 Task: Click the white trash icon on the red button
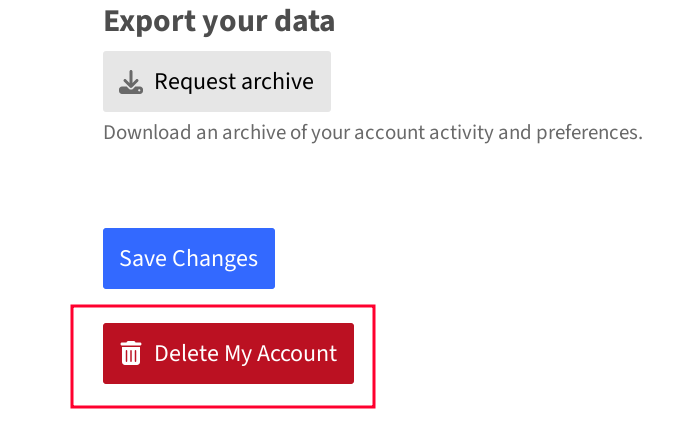click(131, 353)
